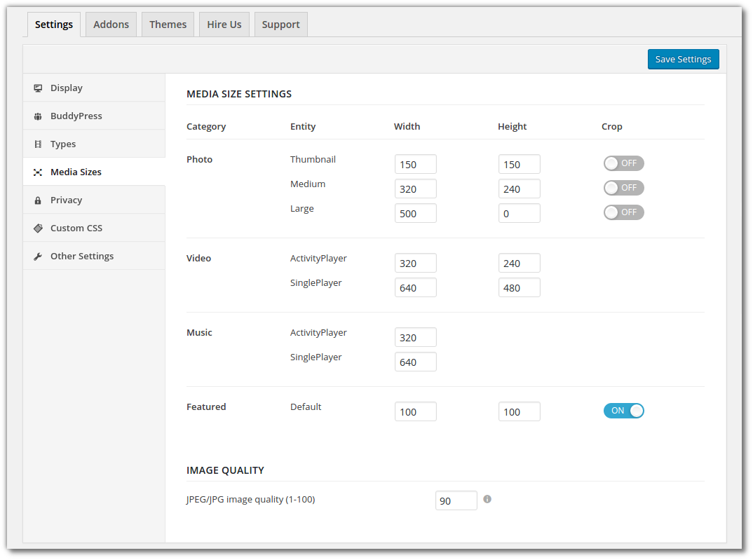Select the Hire Us tab

click(224, 24)
